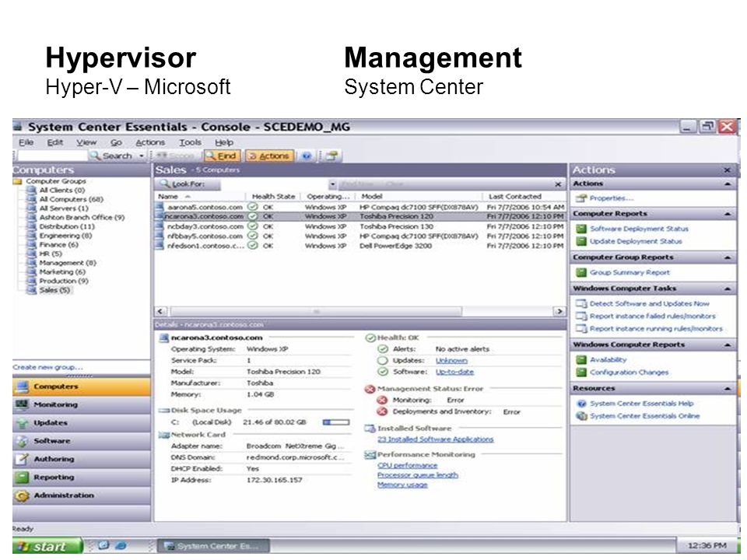This screenshot has height=560, width=747.
Task: Click the Reporting pane icon
Action: [22, 477]
